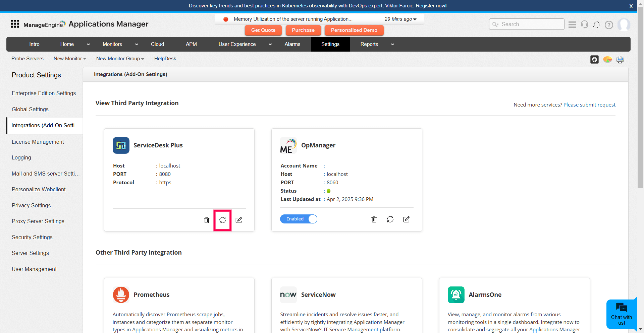Image resolution: width=644 pixels, height=333 pixels.
Task: Delete the OpManager integration
Action: tap(374, 219)
